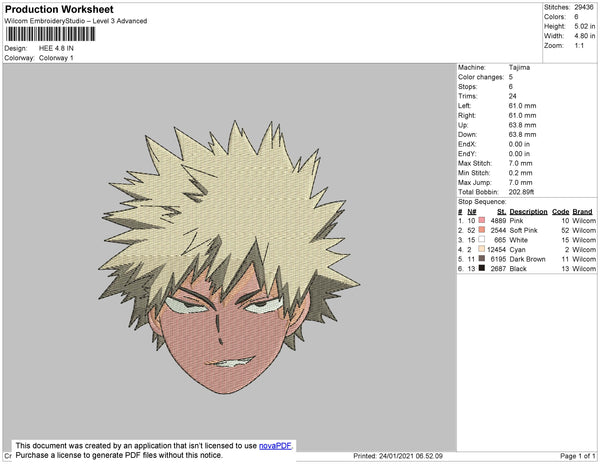Open the novaPDF link
Image resolution: width=600 pixels, height=464 pixels.
[275, 446]
